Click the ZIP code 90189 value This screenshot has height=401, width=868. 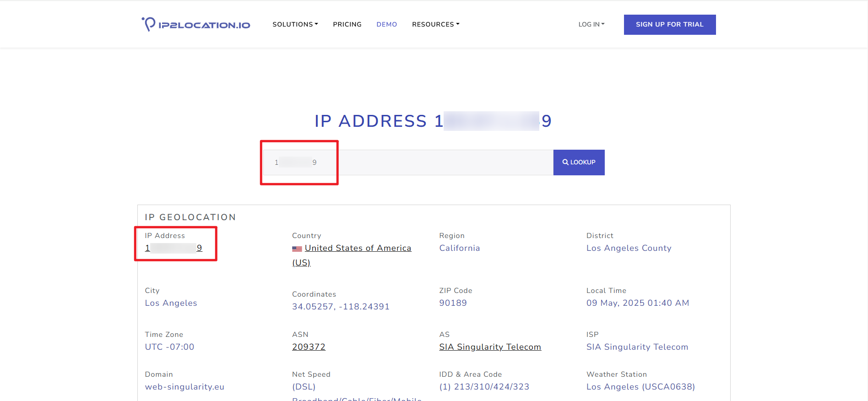(453, 303)
